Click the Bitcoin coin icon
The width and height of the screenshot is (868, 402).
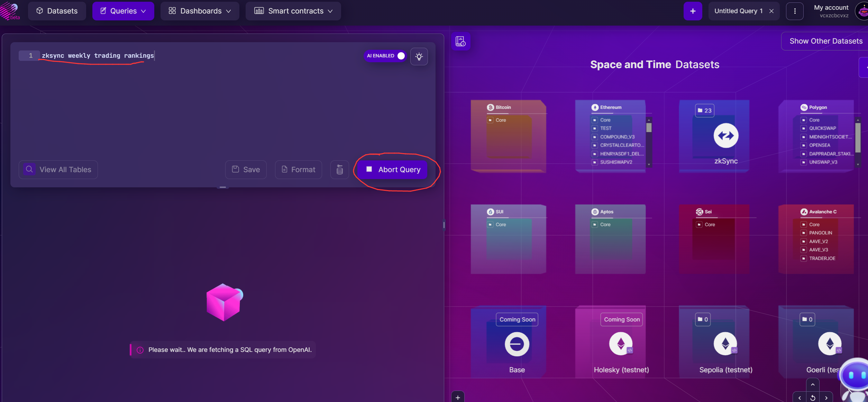click(x=490, y=107)
